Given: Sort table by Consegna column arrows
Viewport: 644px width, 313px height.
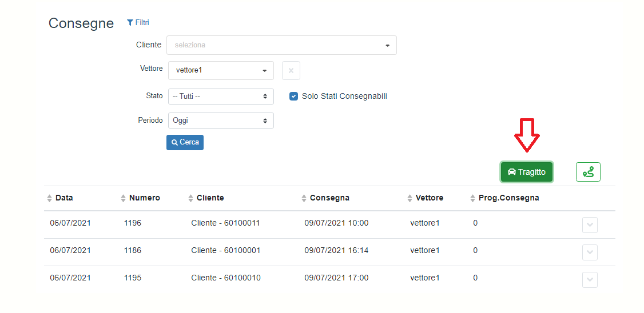Looking at the screenshot, I should (304, 198).
